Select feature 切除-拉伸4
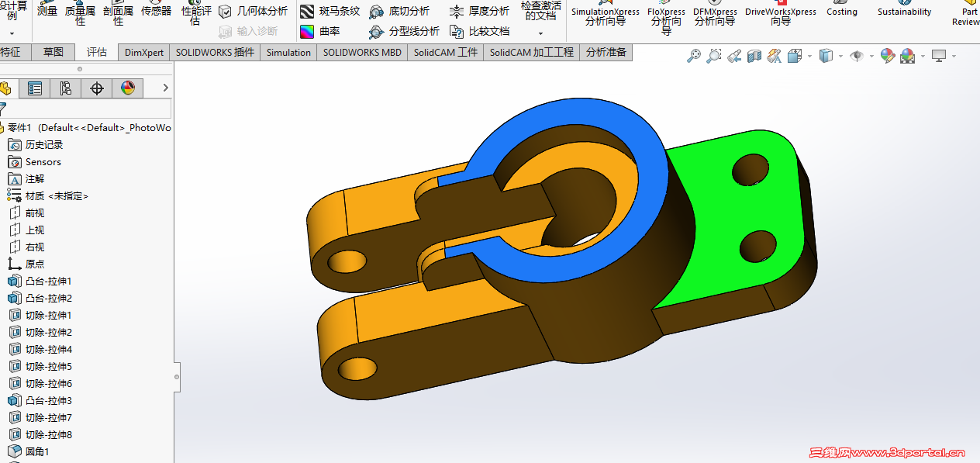Image resolution: width=980 pixels, height=463 pixels. tap(40, 350)
